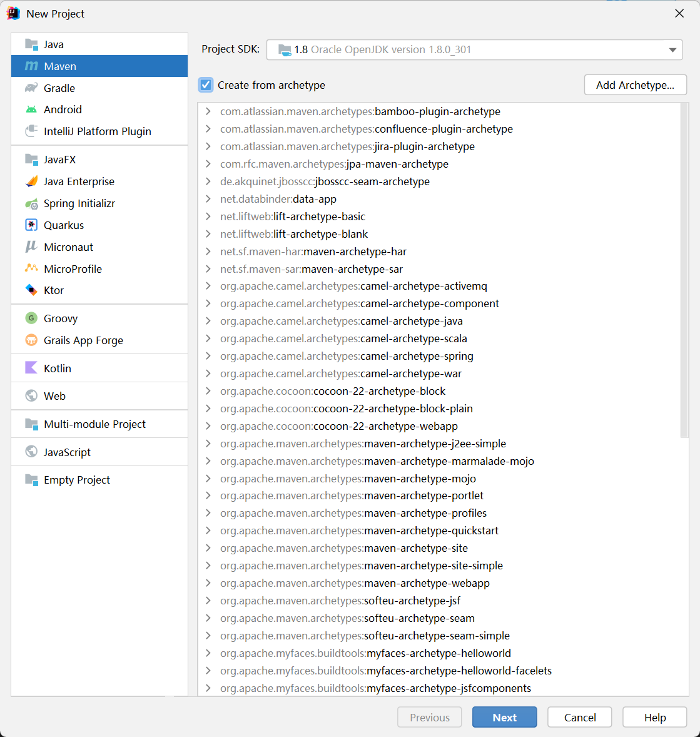Click the Grails App Forge icon

point(31,340)
